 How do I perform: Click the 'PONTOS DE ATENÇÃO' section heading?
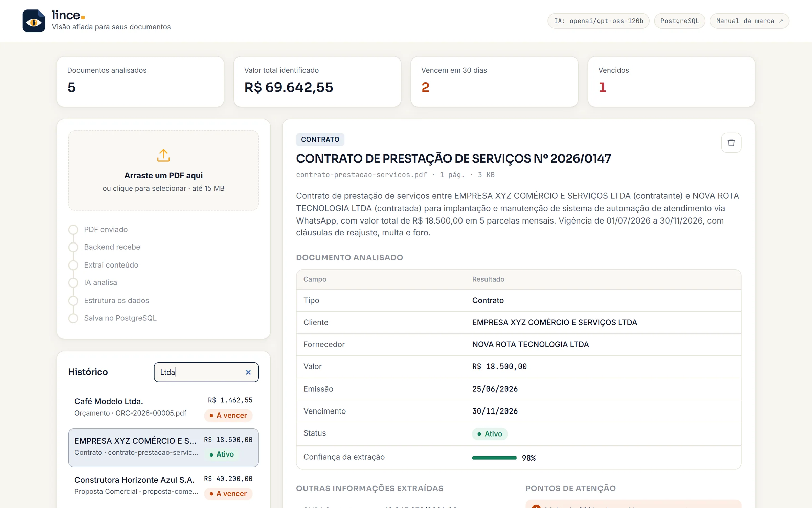[x=570, y=488]
